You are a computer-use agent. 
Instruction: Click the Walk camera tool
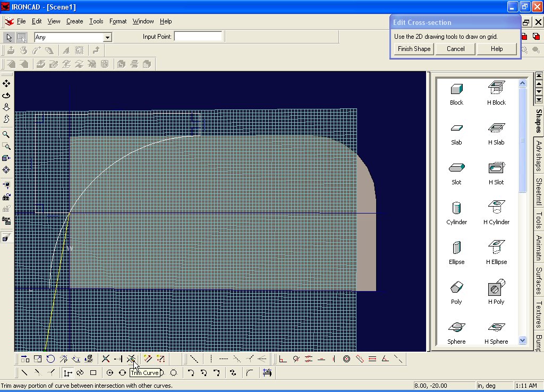tap(6, 119)
